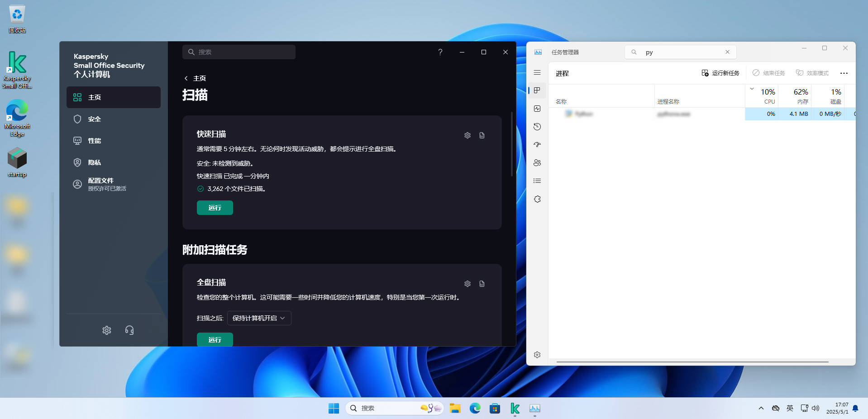Open File Explorer from taskbar
868x419 pixels.
[x=455, y=408]
